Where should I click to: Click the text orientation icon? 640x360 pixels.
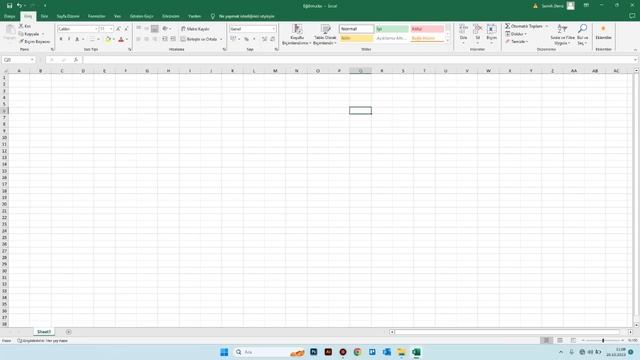click(x=165, y=29)
